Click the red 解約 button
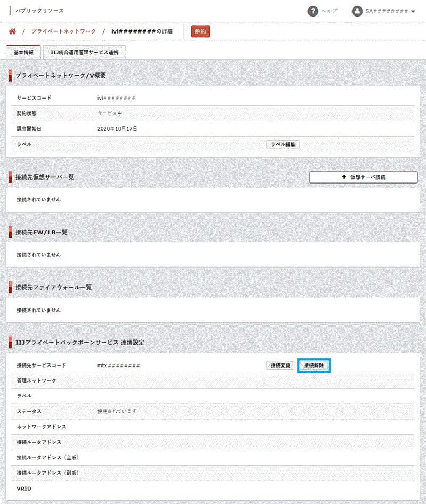This screenshot has width=426, height=504. pyautogui.click(x=200, y=31)
